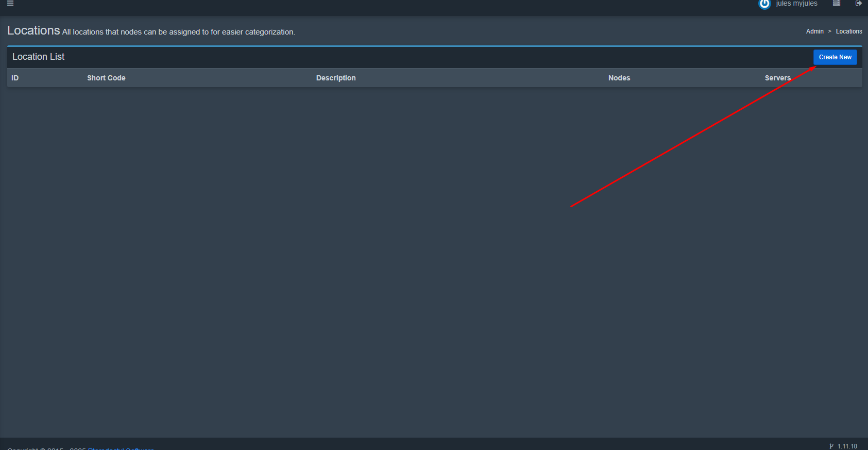Click the 1.11.10 version number
The height and width of the screenshot is (450, 868).
(847, 446)
